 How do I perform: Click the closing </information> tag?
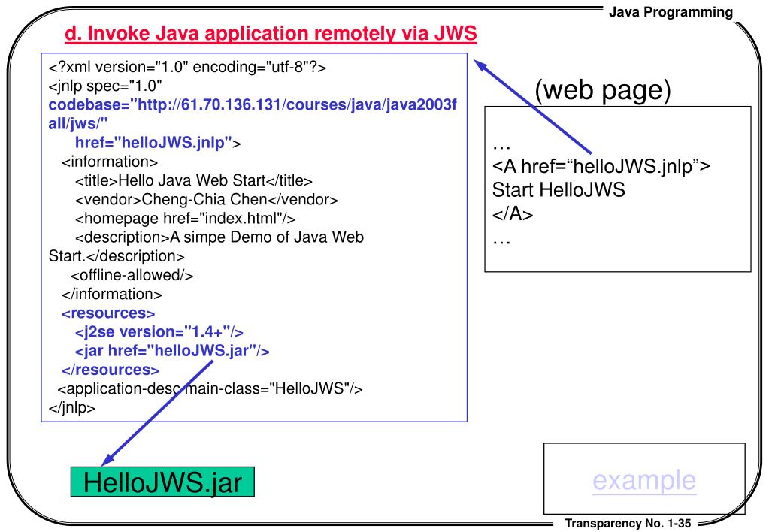(112, 295)
